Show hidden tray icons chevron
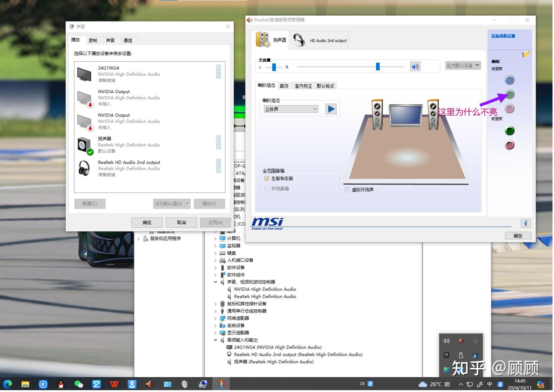This screenshot has width=554, height=392. tap(461, 384)
